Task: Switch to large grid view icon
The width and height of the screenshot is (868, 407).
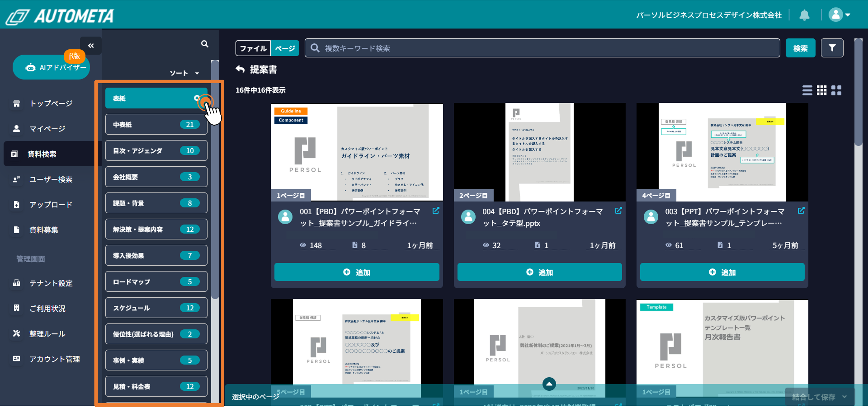Action: click(836, 90)
